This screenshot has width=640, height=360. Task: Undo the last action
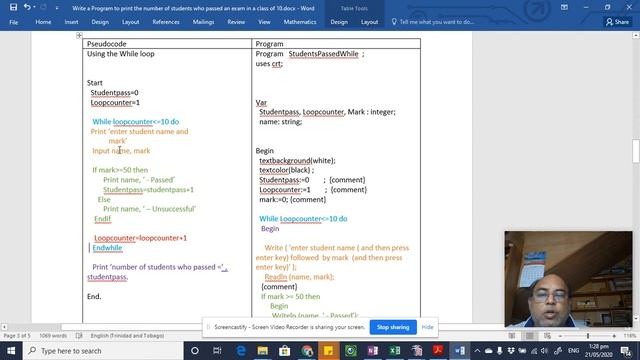click(27, 7)
